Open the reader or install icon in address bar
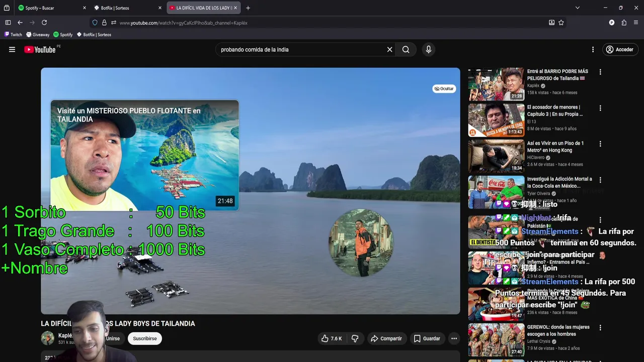644x362 pixels. [x=551, y=23]
